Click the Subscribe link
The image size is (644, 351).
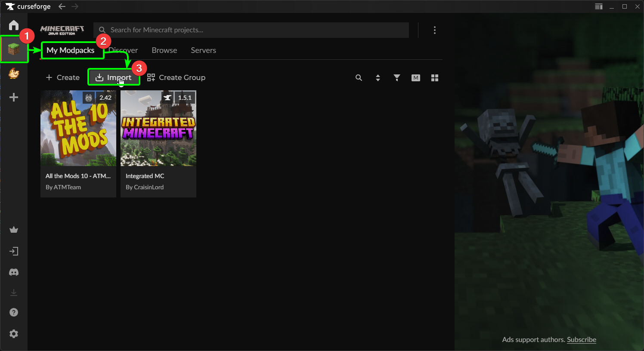[x=582, y=339]
